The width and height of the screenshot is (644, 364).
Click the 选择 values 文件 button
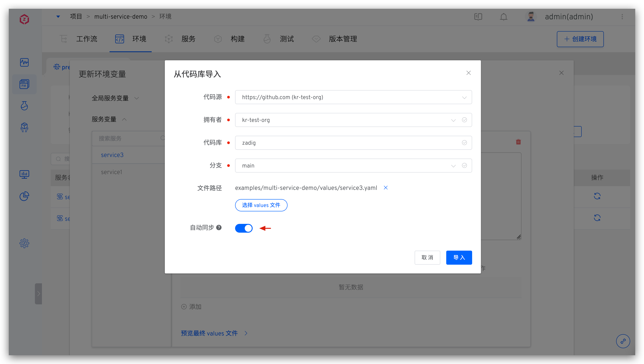click(x=261, y=205)
